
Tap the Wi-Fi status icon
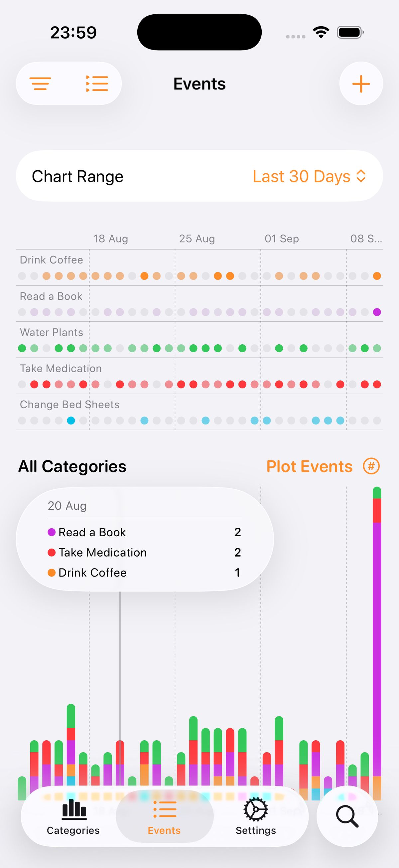(321, 32)
